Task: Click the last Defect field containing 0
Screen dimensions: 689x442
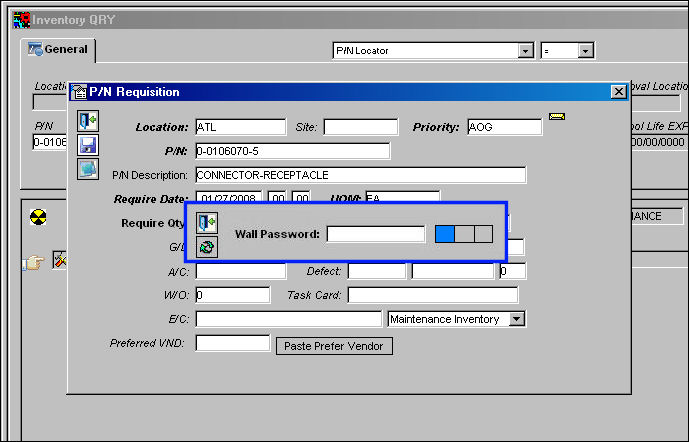Action: coord(512,271)
